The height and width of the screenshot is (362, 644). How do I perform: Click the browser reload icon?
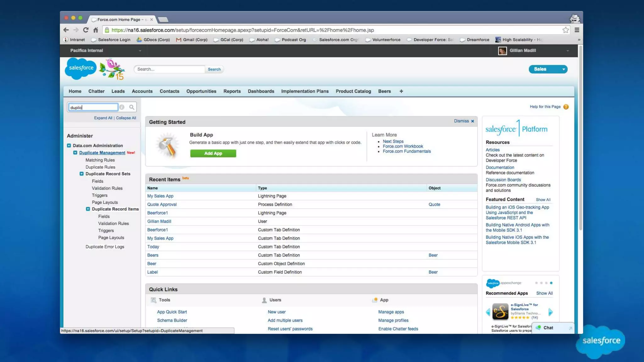(86, 30)
